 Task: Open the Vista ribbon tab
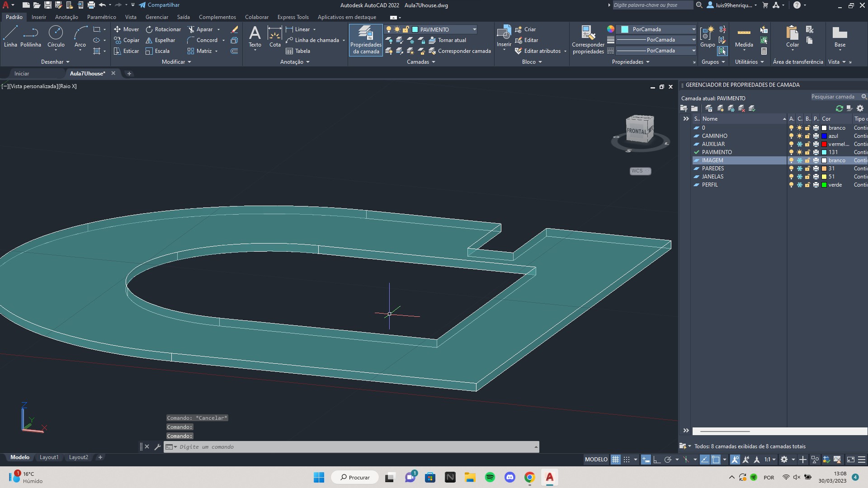(x=131, y=17)
